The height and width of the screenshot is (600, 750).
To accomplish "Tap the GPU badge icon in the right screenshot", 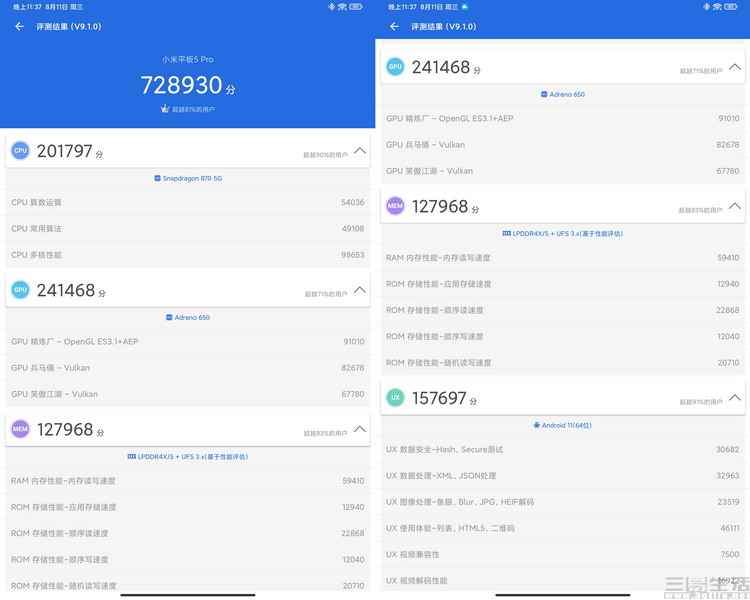I will pos(395,67).
